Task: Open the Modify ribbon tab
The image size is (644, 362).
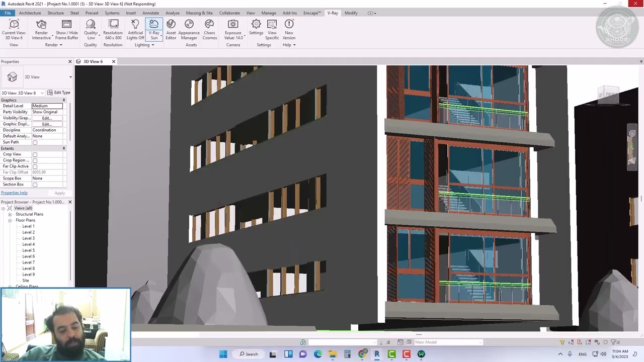Action: tap(351, 13)
